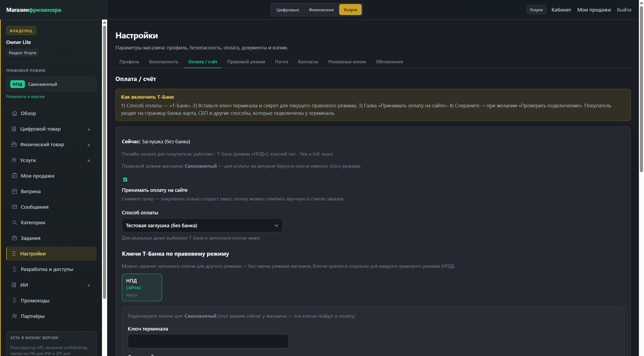
Task: Open Партнёры in the sidebar
Action: tap(51, 316)
